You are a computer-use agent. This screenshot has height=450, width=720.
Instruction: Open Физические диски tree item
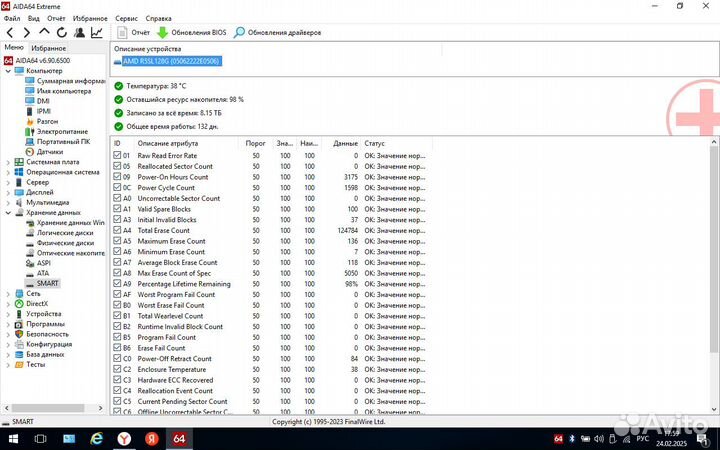point(60,243)
